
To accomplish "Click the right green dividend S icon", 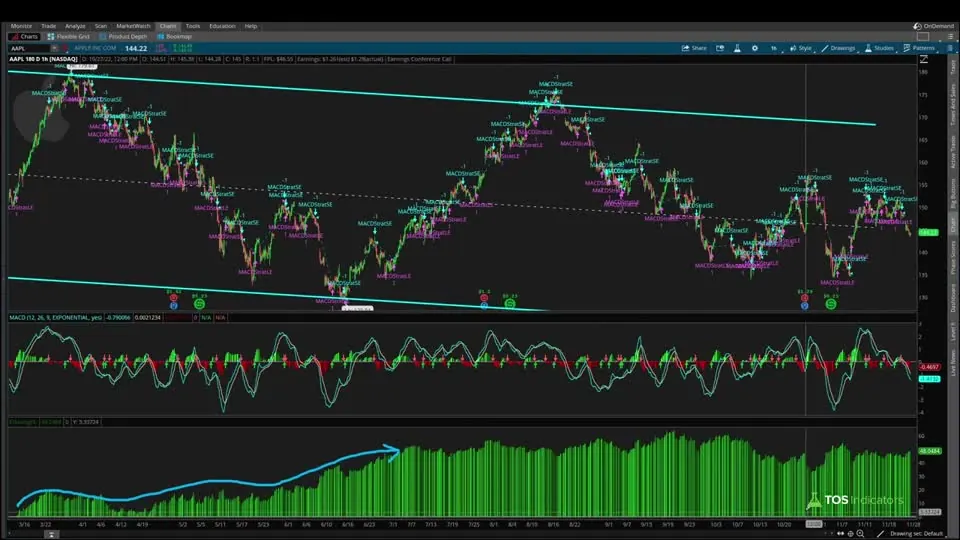I will coord(830,304).
